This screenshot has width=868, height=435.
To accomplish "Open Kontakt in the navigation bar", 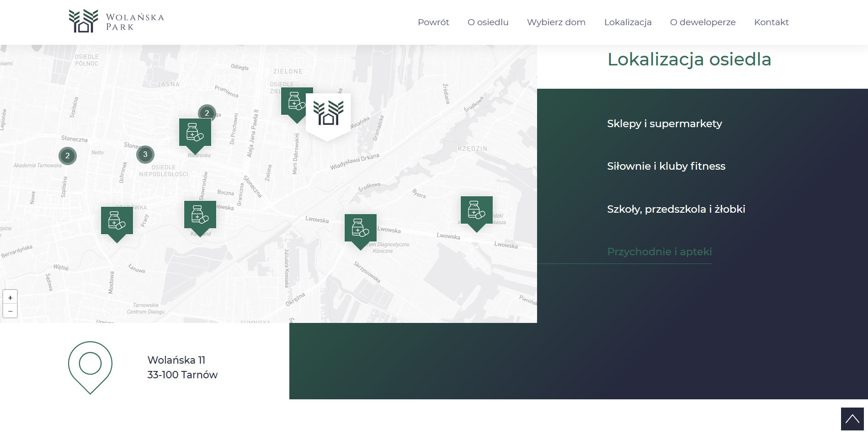I will pyautogui.click(x=771, y=22).
